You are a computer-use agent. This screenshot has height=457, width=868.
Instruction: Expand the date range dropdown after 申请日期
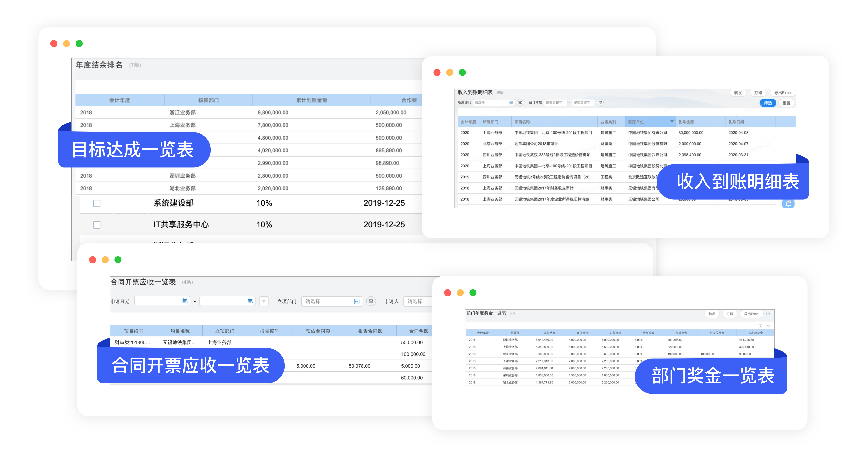pos(264,301)
